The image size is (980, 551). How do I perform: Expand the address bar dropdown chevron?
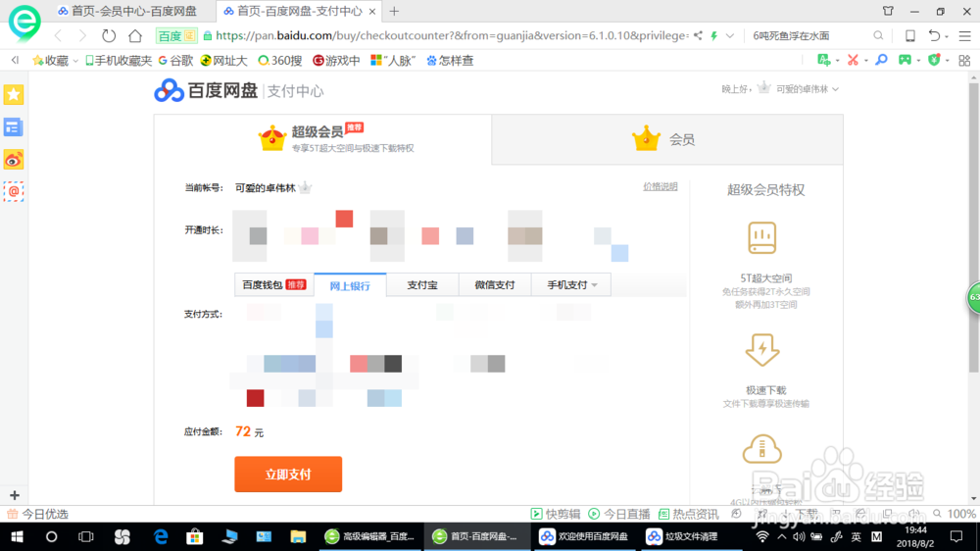(x=729, y=35)
